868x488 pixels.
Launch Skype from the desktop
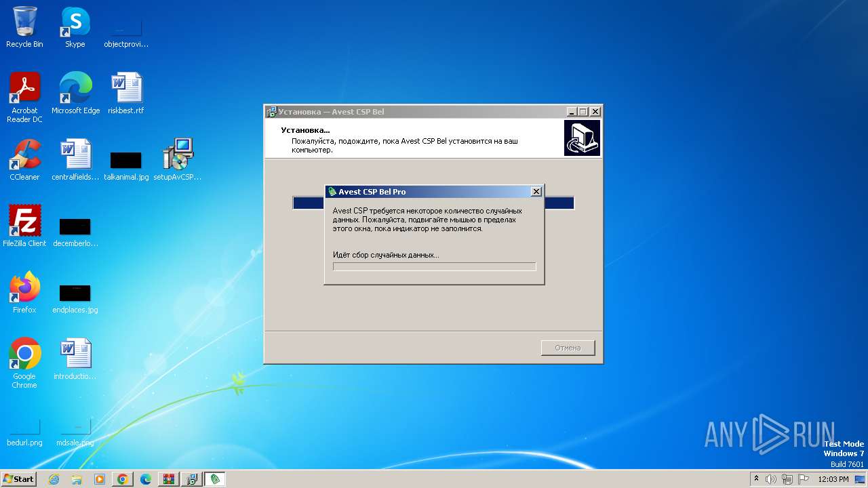[x=75, y=27]
